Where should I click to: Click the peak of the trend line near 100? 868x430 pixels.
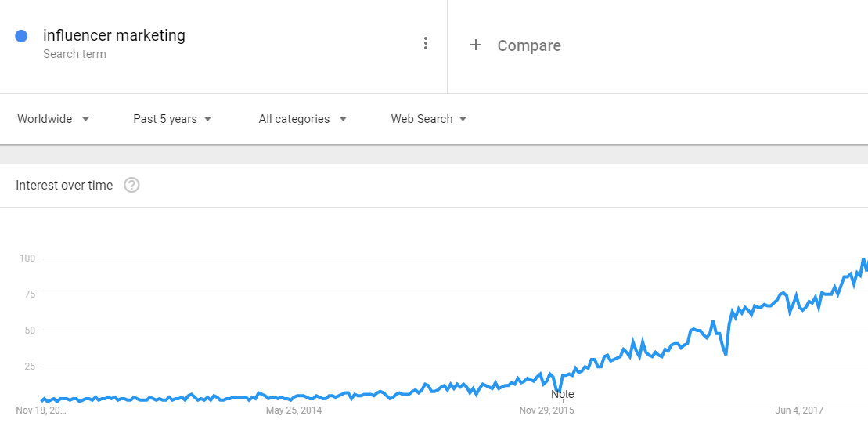tap(863, 258)
